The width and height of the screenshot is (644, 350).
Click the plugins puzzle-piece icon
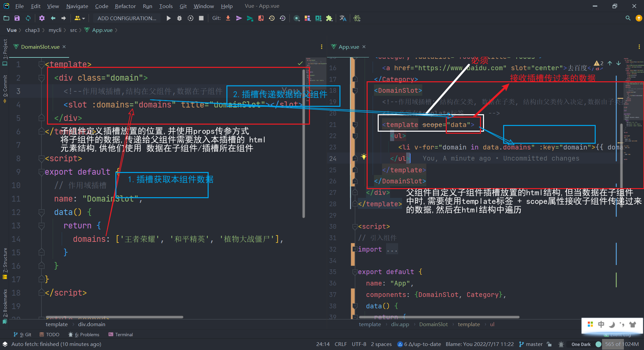(329, 18)
